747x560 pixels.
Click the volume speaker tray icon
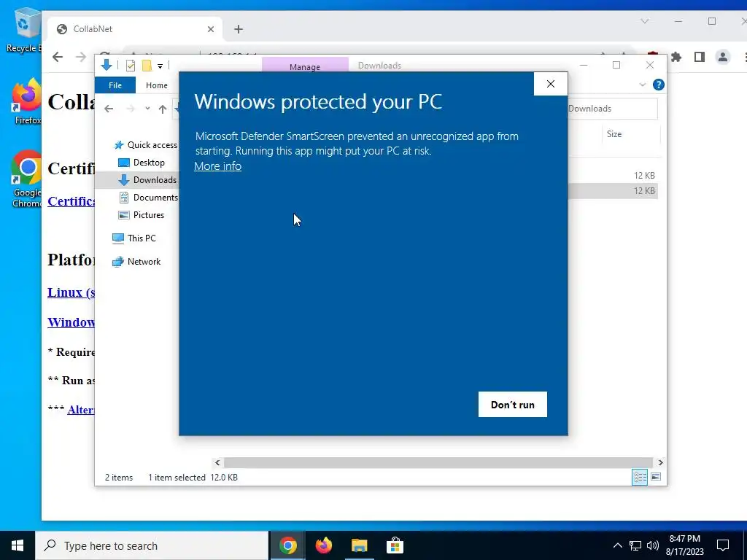(x=653, y=545)
